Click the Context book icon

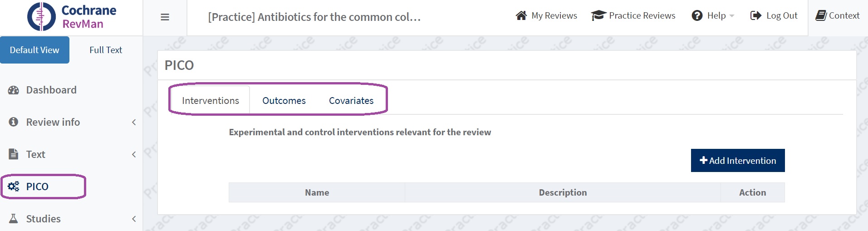click(821, 16)
